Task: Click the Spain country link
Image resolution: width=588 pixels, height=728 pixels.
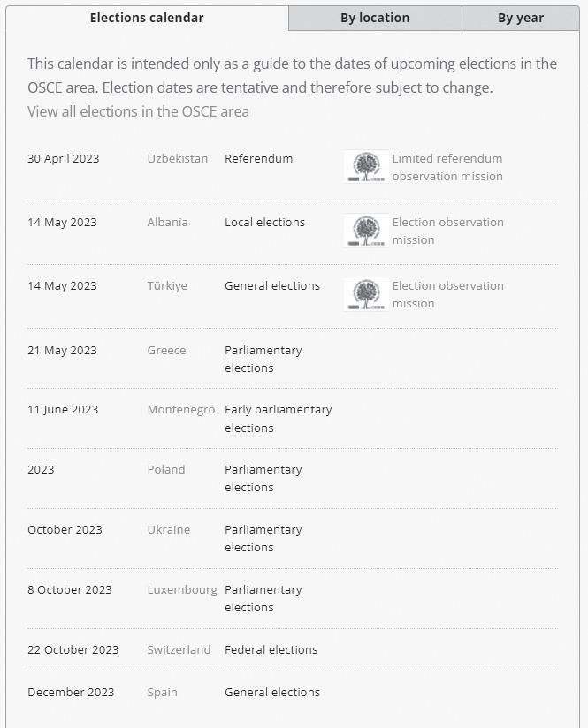Action: [162, 693]
